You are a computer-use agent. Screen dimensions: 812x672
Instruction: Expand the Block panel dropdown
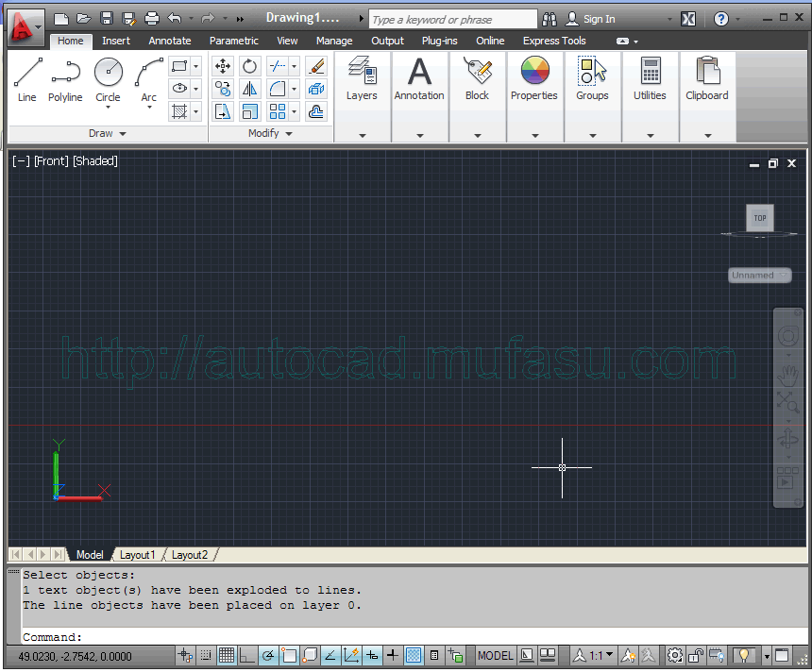click(x=478, y=135)
